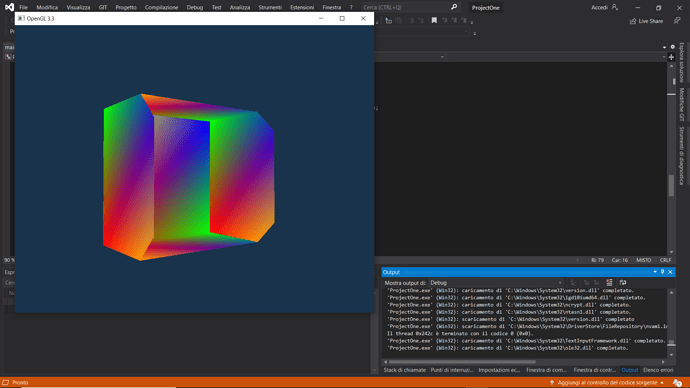The width and height of the screenshot is (690, 388).
Task: Open the GIT menu
Action: tap(103, 7)
